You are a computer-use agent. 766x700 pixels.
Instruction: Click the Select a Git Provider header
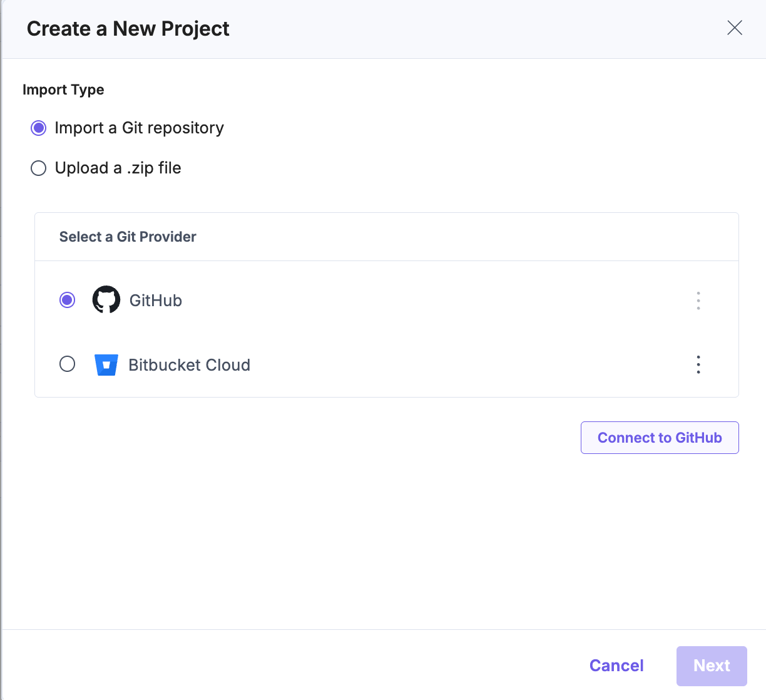pos(128,237)
